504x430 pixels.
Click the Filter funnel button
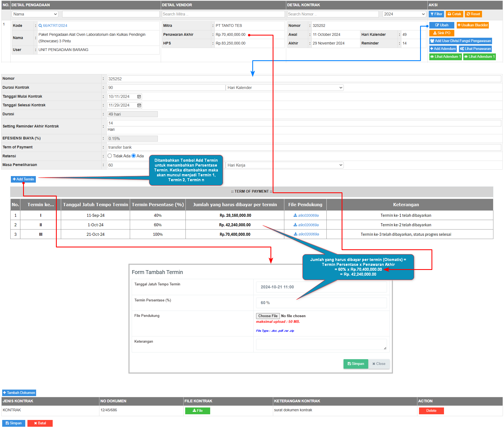tap(436, 14)
